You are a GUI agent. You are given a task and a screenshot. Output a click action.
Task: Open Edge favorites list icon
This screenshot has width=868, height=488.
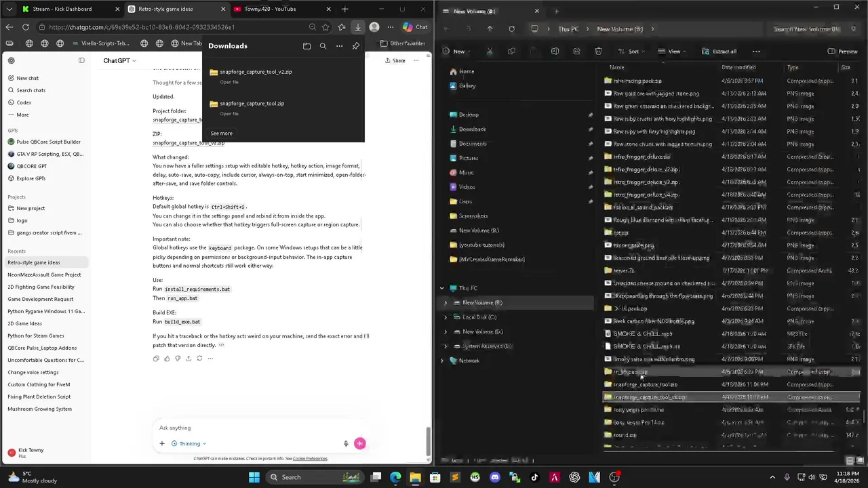(341, 27)
